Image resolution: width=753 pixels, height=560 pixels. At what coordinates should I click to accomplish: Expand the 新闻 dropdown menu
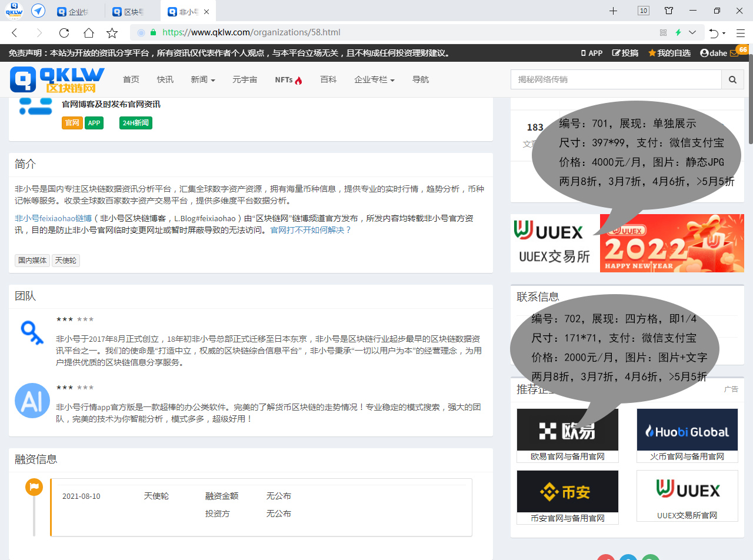[203, 79]
